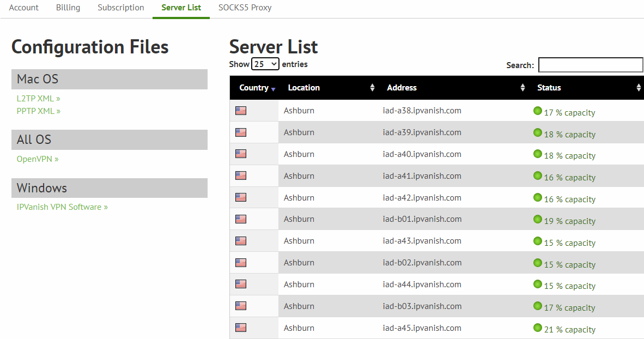Select address iad-a42.ipvanish.com
The height and width of the screenshot is (339, 644).
tap(422, 198)
